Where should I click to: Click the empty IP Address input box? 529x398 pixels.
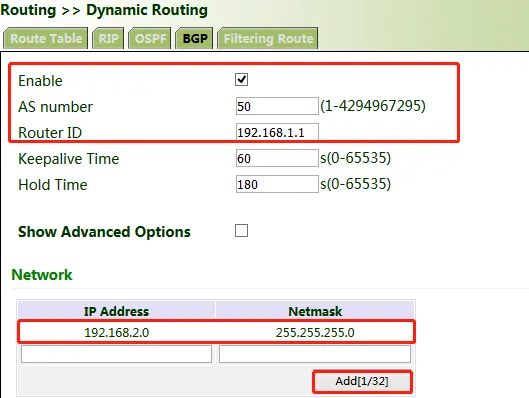[x=116, y=354]
